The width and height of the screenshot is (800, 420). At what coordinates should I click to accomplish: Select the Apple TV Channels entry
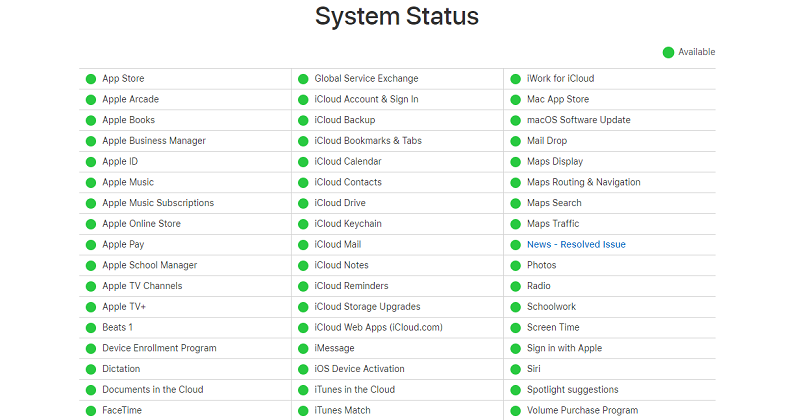[x=142, y=286]
